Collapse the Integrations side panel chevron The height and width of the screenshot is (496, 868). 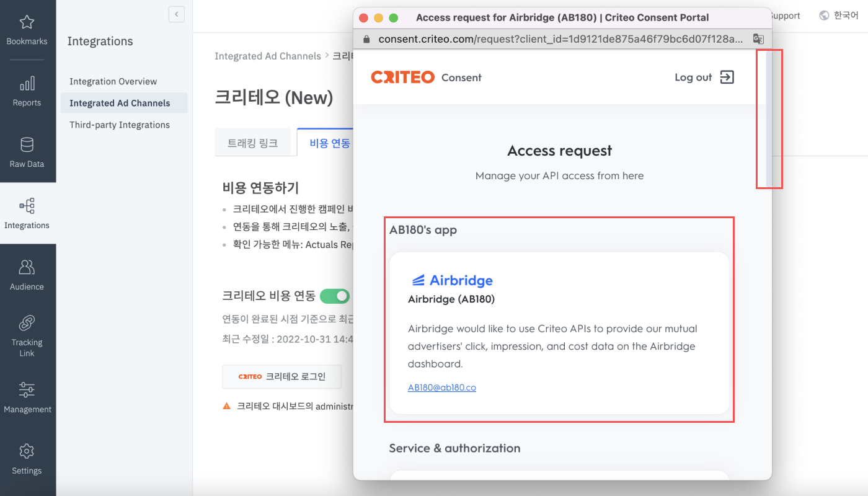coord(176,14)
